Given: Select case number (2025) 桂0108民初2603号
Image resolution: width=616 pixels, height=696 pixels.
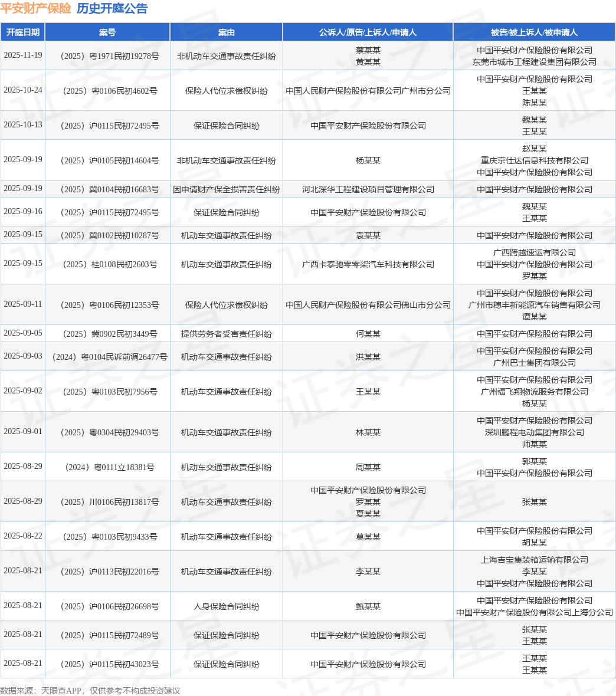Looking at the screenshot, I should 107,264.
